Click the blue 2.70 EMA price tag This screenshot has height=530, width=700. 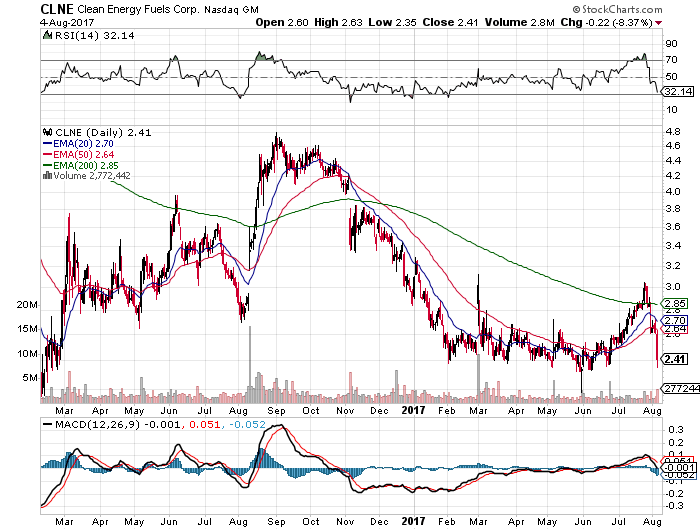click(675, 320)
